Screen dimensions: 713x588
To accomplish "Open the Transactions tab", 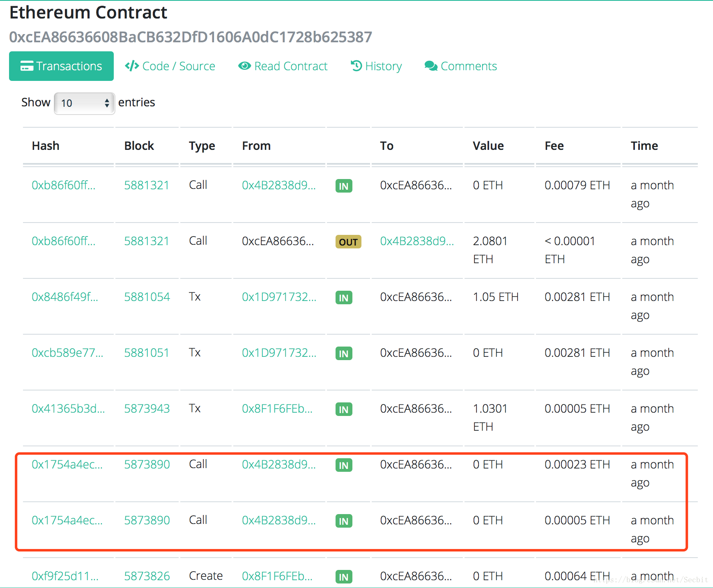I will (x=61, y=66).
